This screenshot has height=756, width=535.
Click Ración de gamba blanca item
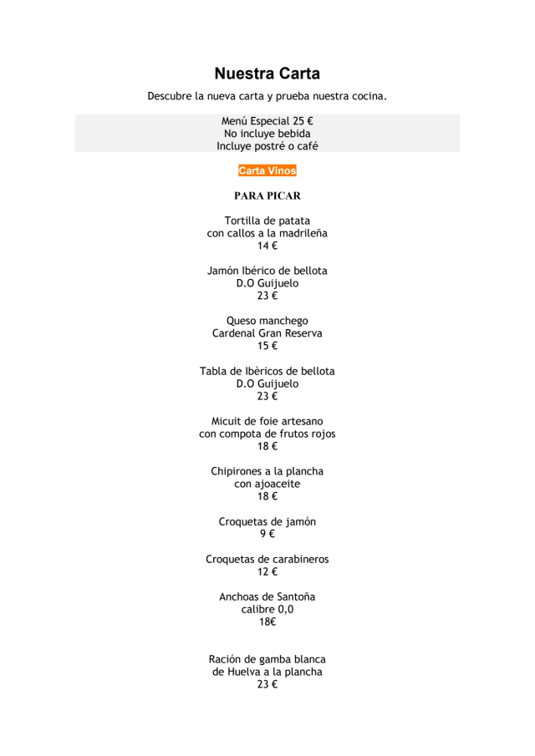click(x=267, y=659)
